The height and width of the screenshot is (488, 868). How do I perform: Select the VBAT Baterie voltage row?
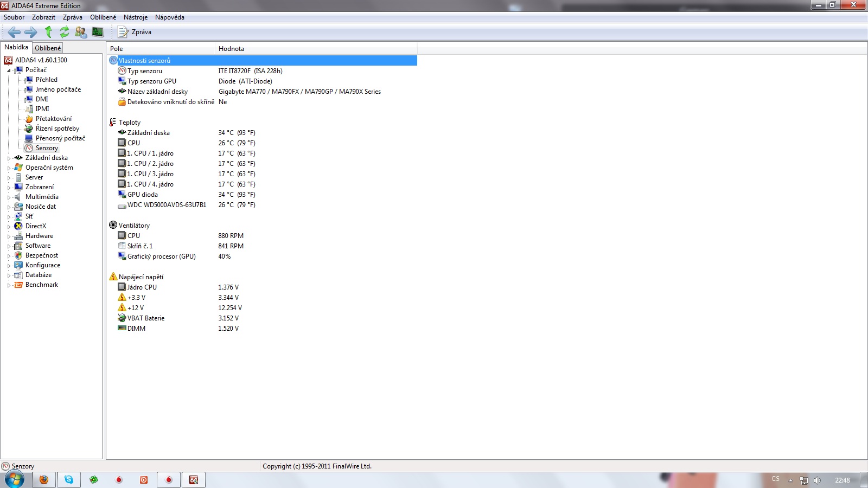point(263,318)
